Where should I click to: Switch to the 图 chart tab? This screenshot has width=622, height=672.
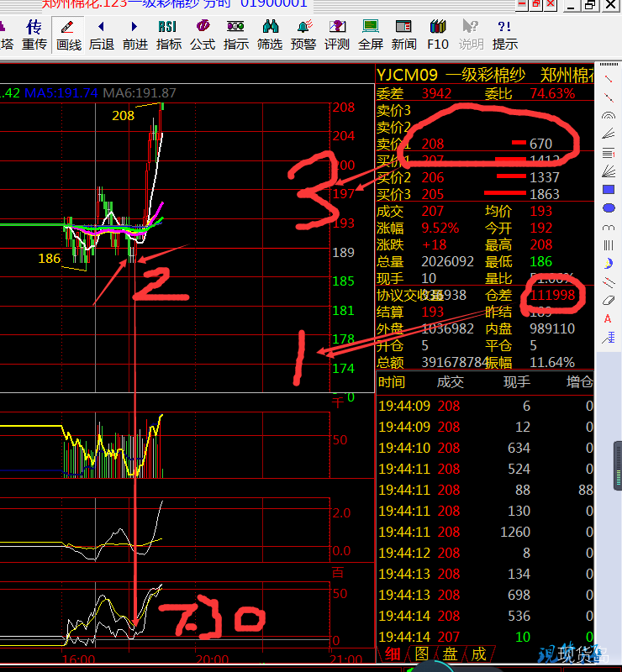pos(421,654)
